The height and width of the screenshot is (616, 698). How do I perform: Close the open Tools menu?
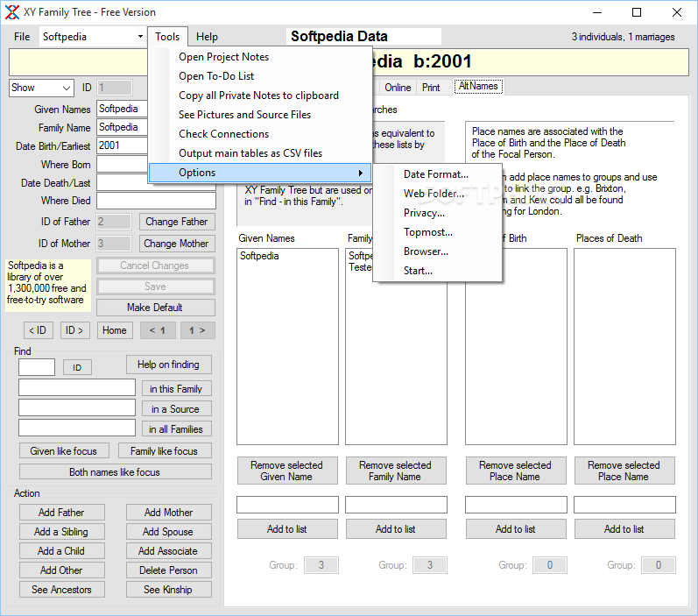click(167, 37)
